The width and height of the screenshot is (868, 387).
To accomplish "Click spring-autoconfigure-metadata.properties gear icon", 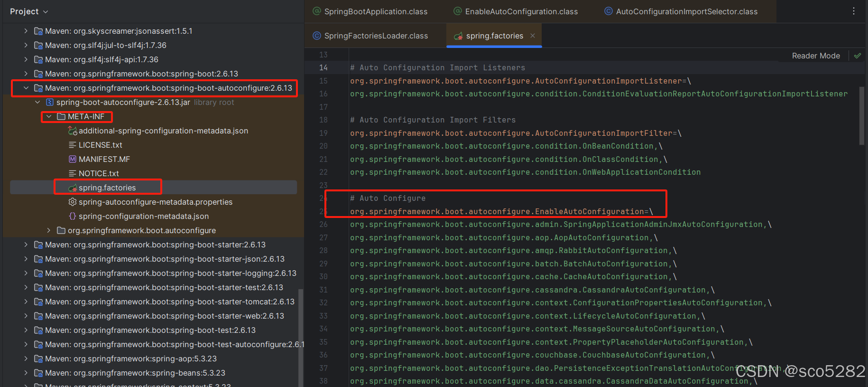I will pyautogui.click(x=73, y=202).
